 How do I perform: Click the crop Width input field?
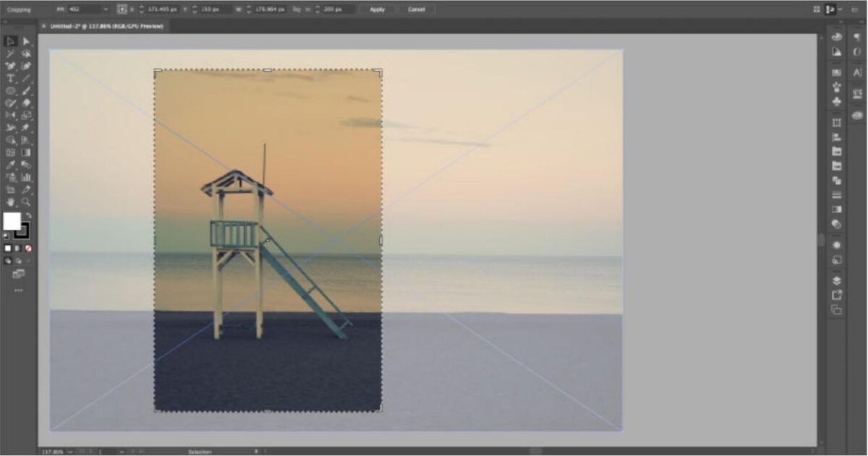pos(270,9)
